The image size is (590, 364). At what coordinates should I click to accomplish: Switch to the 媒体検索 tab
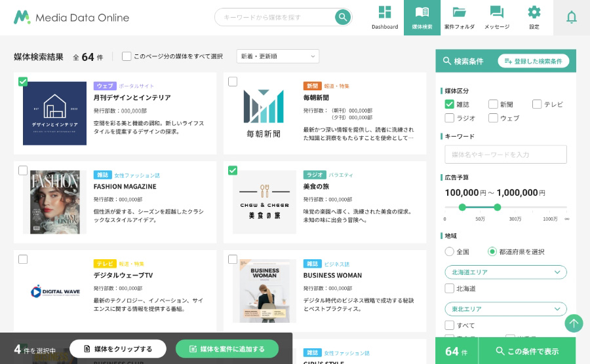click(422, 18)
